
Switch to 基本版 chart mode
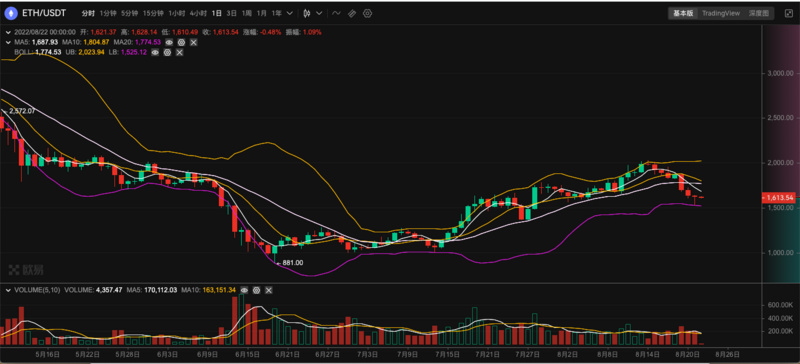coord(683,13)
